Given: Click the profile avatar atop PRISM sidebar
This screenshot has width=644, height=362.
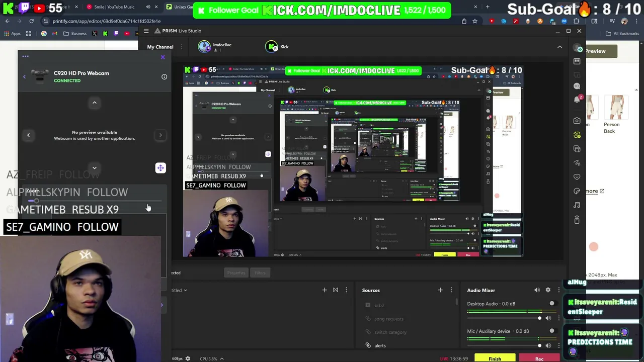Looking at the screenshot, I should (x=577, y=48).
